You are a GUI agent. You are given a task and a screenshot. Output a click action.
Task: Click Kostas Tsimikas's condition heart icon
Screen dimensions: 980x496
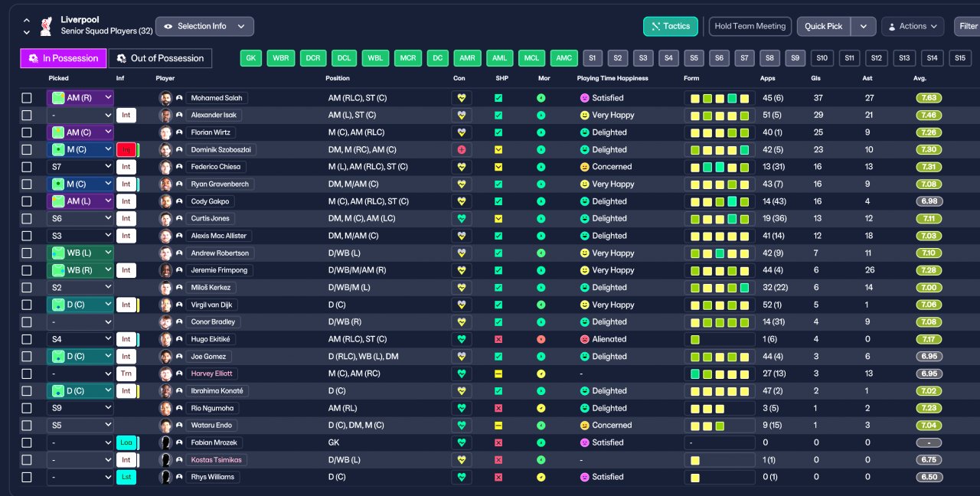(x=462, y=460)
